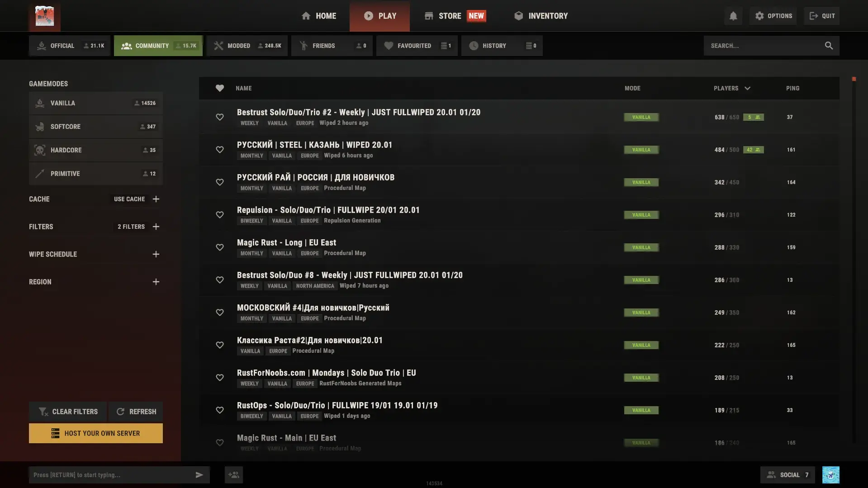Viewport: 868px width, 488px height.
Task: Click the notifications bell icon
Action: pyautogui.click(x=733, y=16)
